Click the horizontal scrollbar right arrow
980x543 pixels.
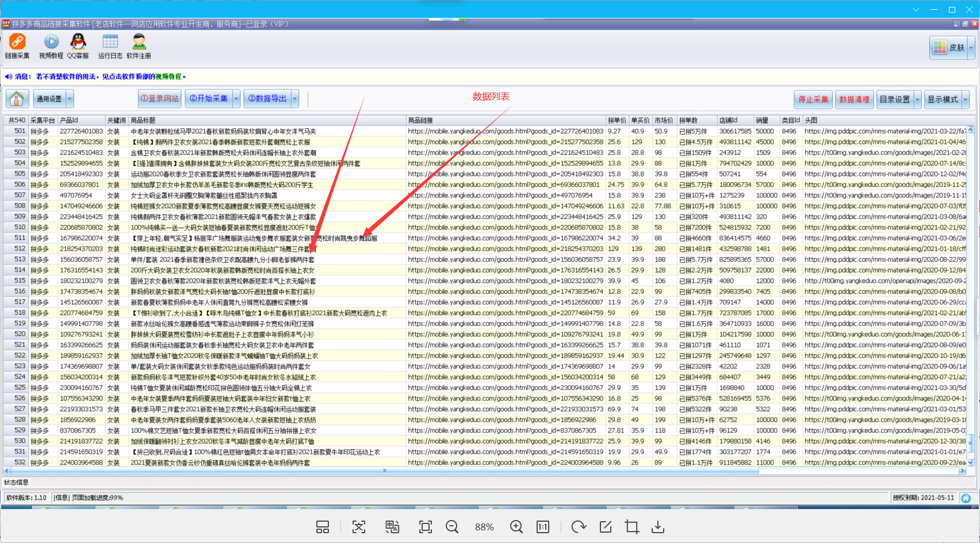coord(962,471)
